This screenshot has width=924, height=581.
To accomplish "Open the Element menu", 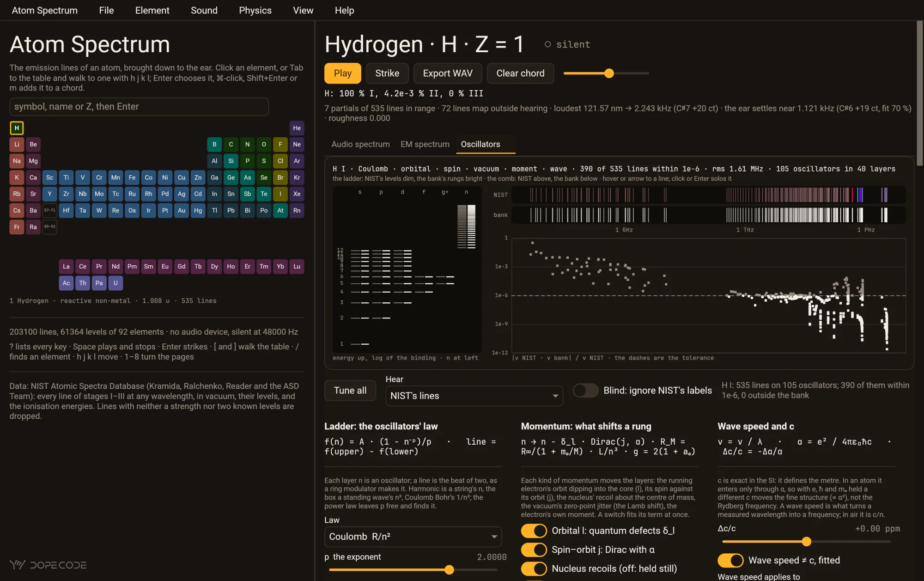I will coord(152,10).
